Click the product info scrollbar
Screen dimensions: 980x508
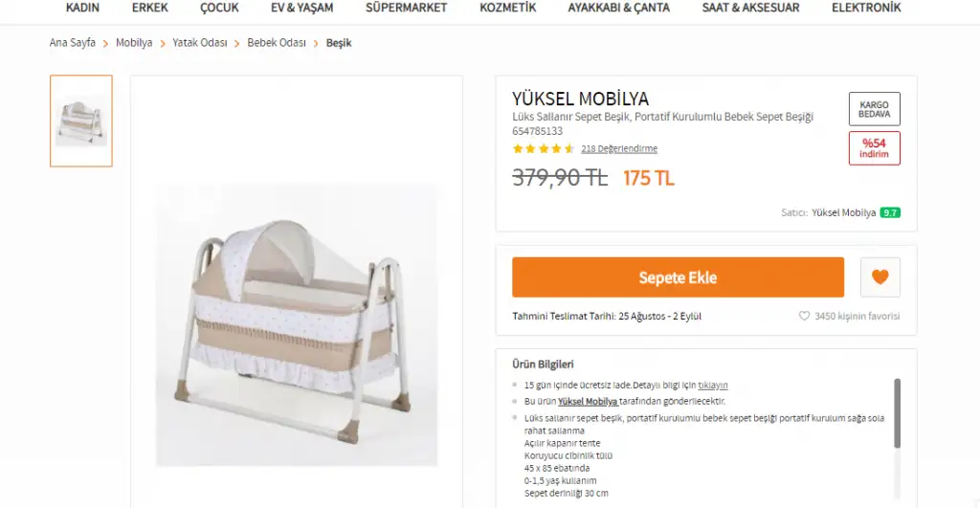897,413
